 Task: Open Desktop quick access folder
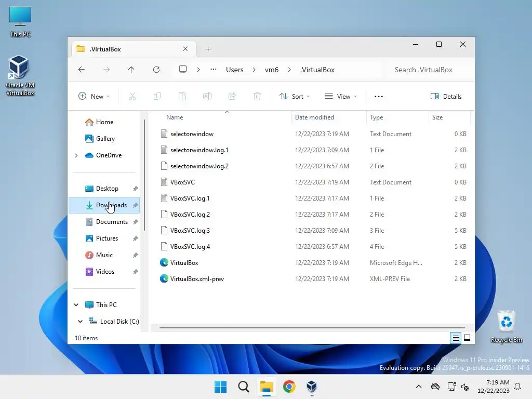point(104,188)
